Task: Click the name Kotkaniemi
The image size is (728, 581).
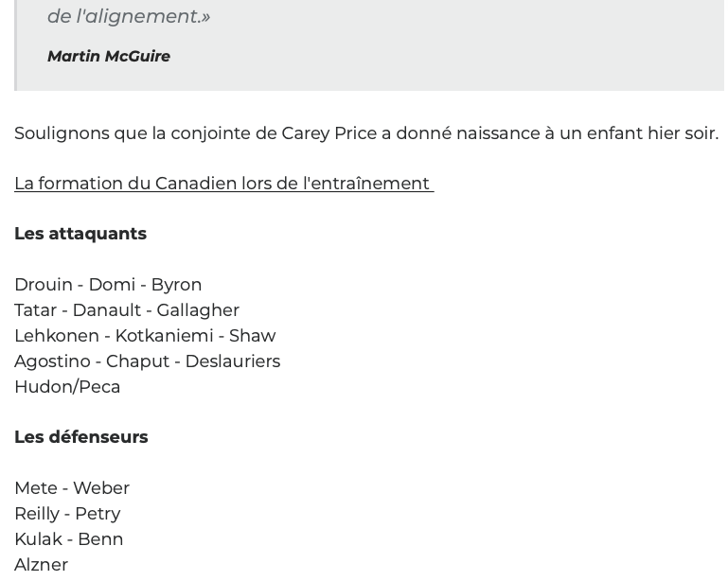Action: click(164, 336)
